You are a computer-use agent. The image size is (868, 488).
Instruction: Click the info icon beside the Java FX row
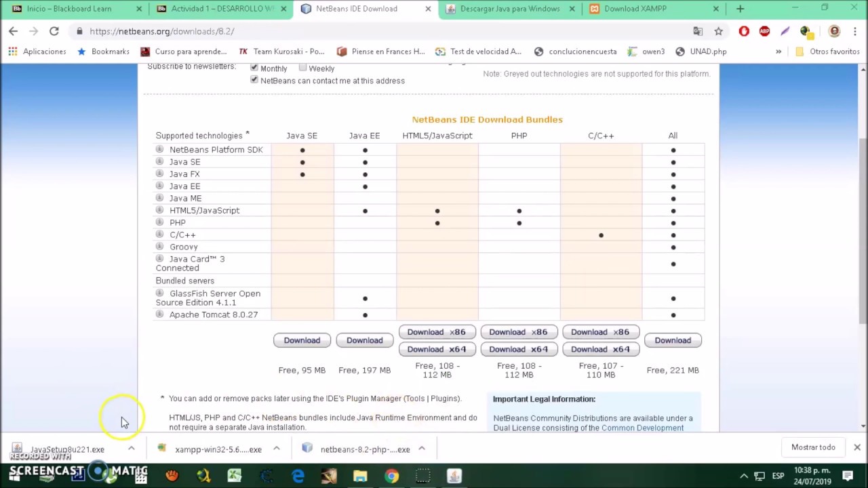[x=160, y=174]
